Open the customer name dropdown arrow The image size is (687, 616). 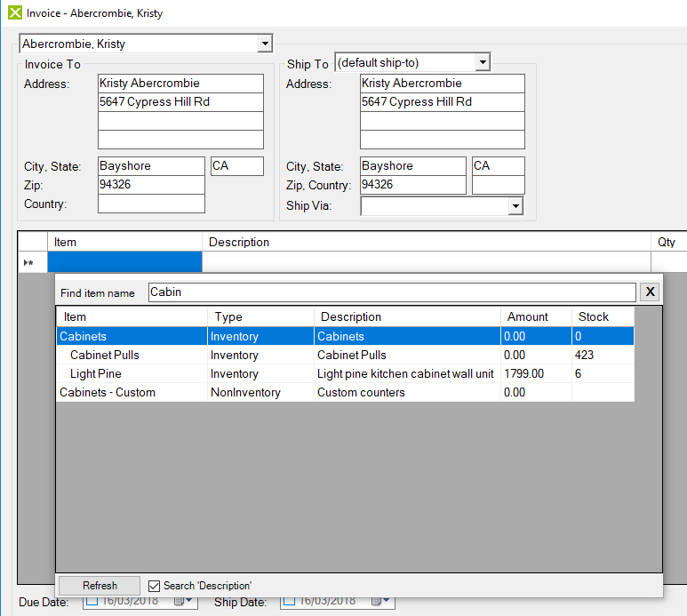[x=265, y=44]
